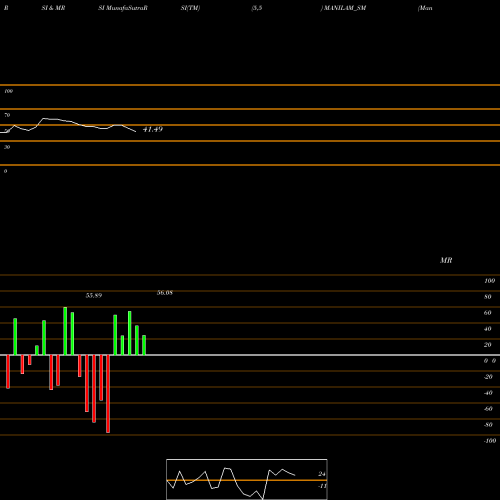Click the '-80' label on MR scale
The height and width of the screenshot is (500, 500).
(x=488, y=425)
